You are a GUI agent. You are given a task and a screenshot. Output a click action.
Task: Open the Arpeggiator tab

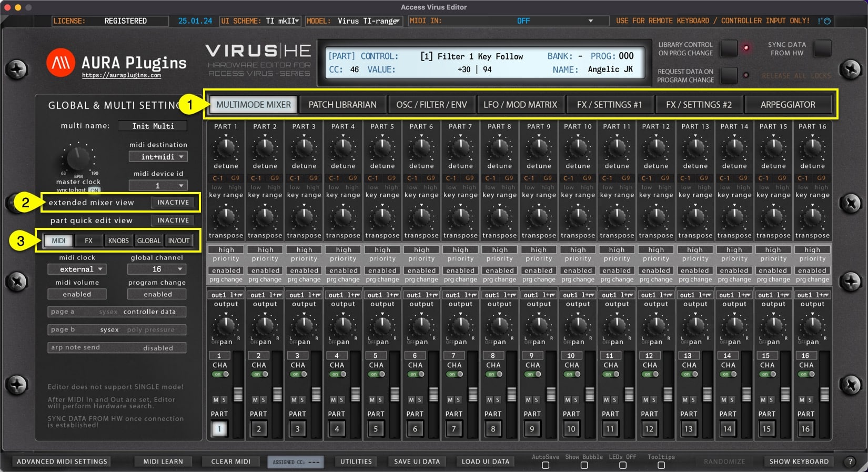[788, 105]
